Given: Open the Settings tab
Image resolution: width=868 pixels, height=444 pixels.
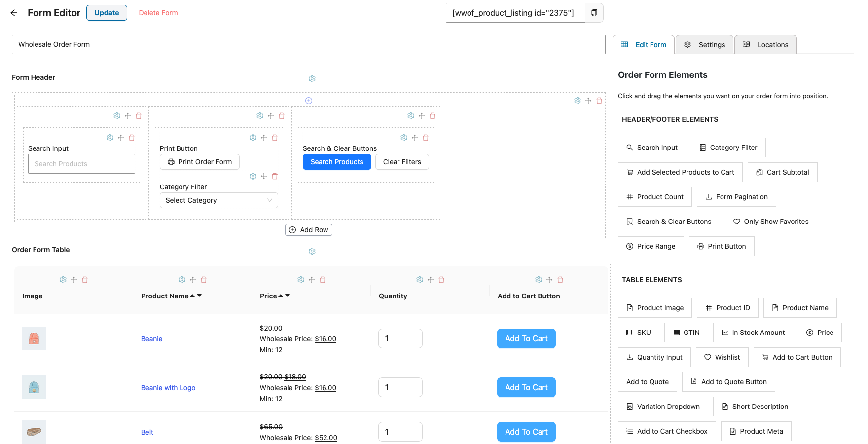Looking at the screenshot, I should click(704, 44).
